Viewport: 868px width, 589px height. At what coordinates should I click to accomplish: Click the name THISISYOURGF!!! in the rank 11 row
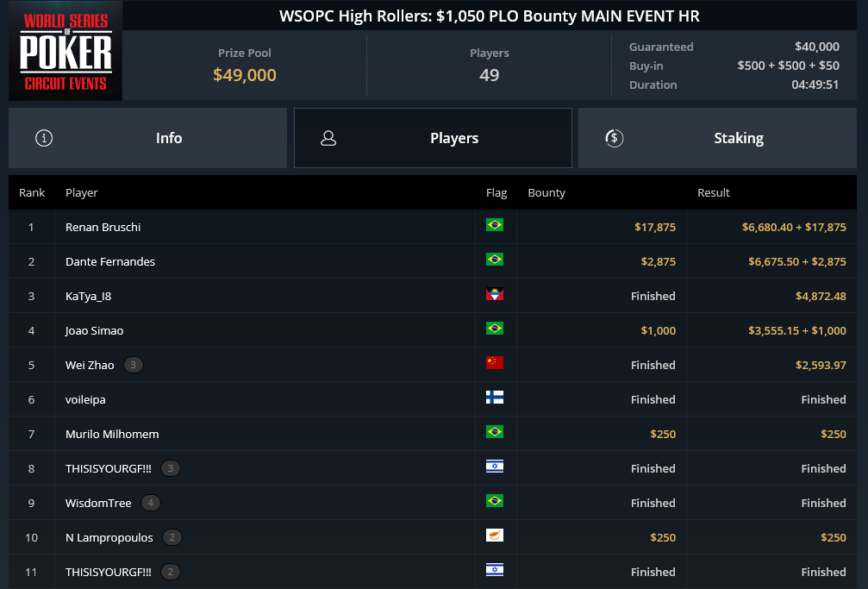[109, 572]
